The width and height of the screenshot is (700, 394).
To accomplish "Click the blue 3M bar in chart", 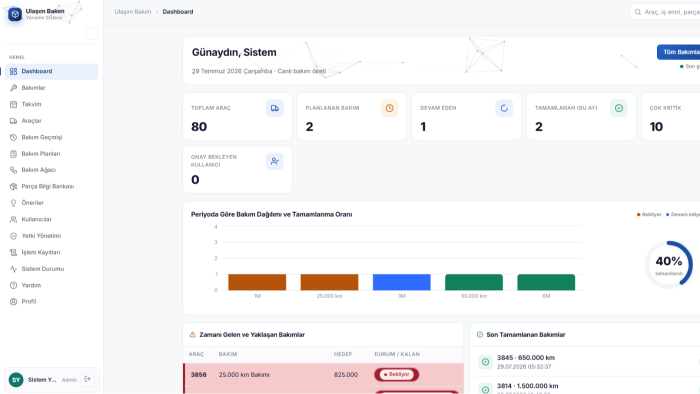I will 401,282.
